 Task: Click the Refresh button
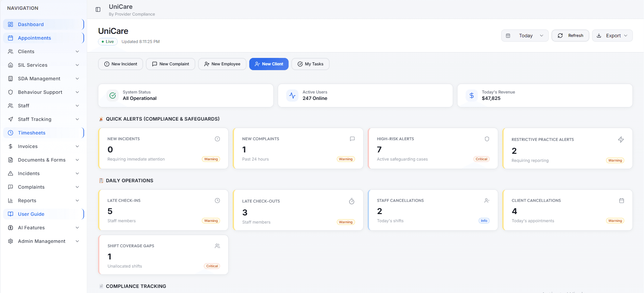coord(570,36)
